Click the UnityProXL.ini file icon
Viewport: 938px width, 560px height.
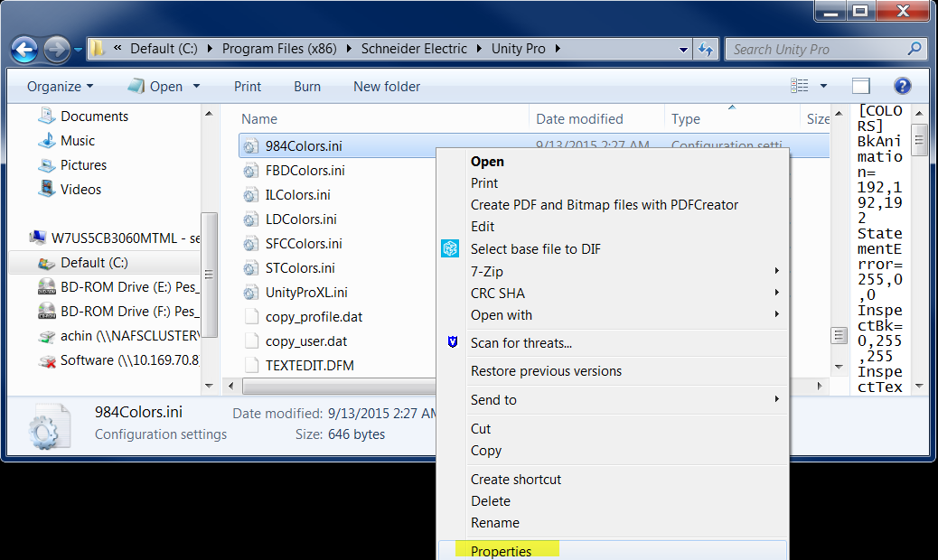coord(250,293)
